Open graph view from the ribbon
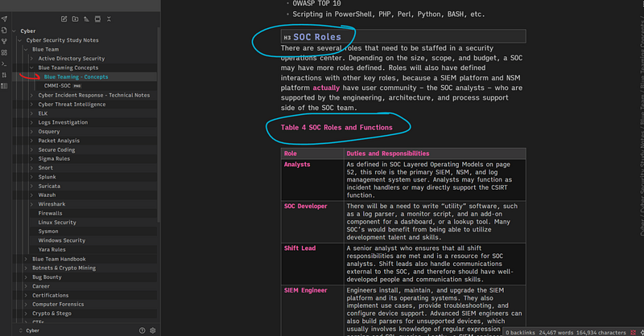This screenshot has height=336, width=644. pyautogui.click(x=4, y=42)
